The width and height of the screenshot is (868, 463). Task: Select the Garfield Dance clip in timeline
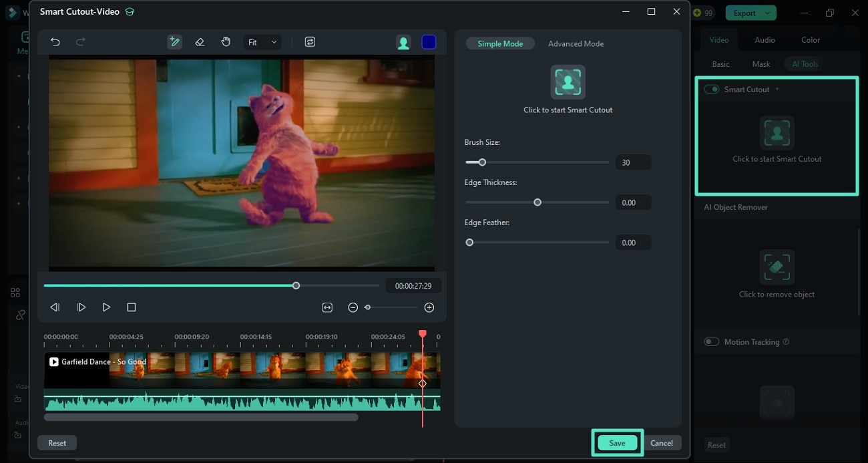coord(242,370)
